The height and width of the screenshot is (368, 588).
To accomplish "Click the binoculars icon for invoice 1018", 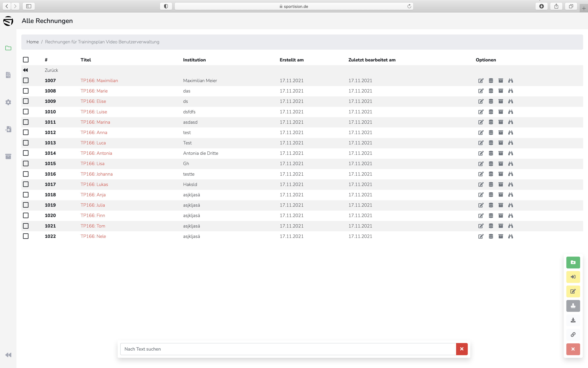I will (x=511, y=195).
